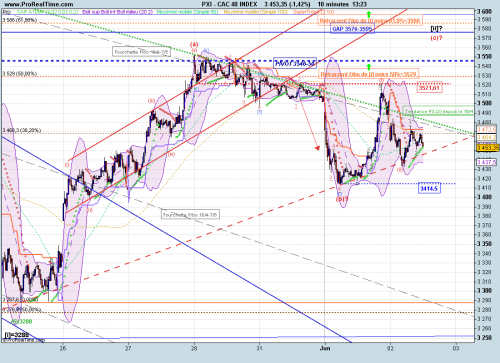
Task: Select the lower Fourchette Fibo text box
Action: tap(190, 215)
